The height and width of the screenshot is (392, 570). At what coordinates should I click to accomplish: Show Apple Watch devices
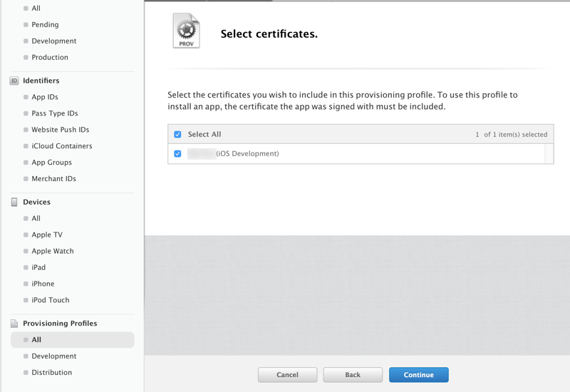coord(52,251)
